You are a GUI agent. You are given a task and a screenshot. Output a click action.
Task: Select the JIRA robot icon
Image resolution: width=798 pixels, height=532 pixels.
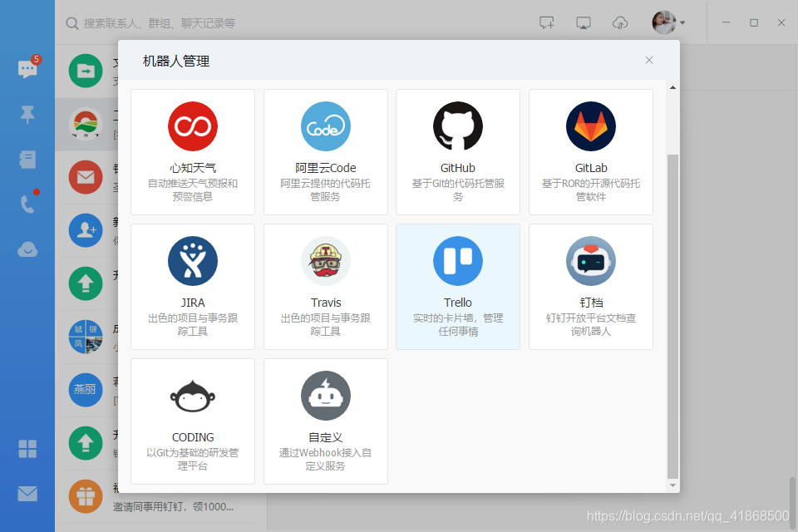[193, 261]
